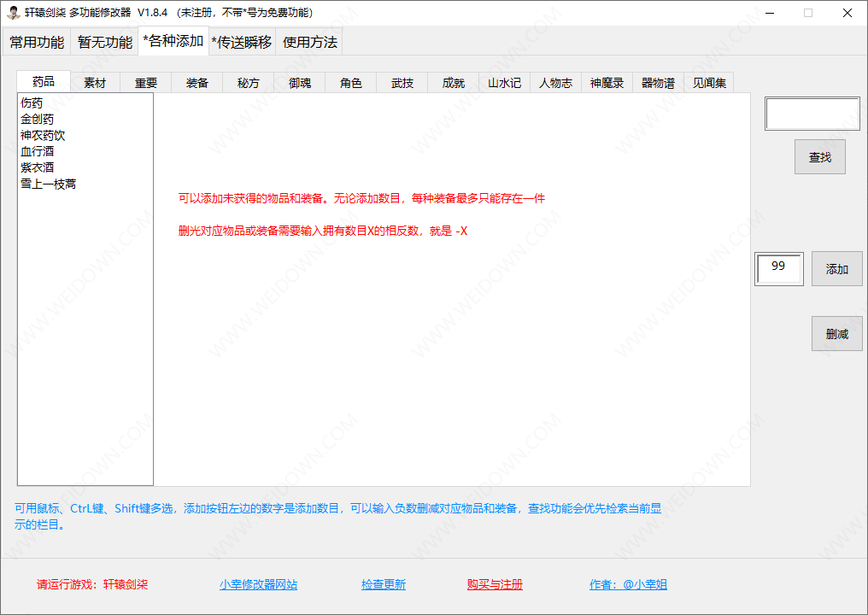Click the search text input box
This screenshot has width=868, height=615.
pos(812,114)
